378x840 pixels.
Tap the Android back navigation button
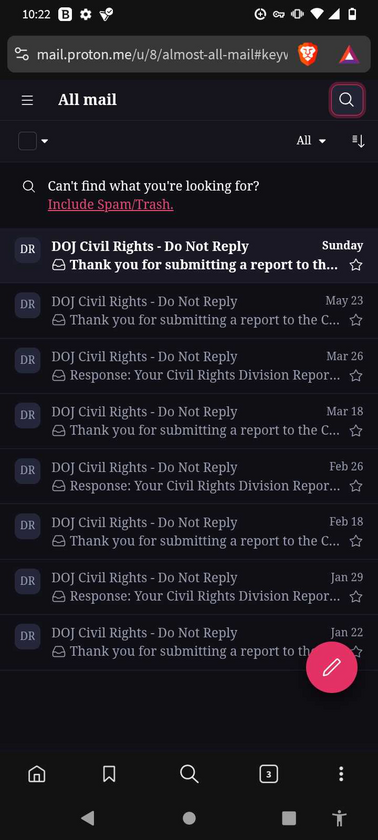[x=88, y=818]
